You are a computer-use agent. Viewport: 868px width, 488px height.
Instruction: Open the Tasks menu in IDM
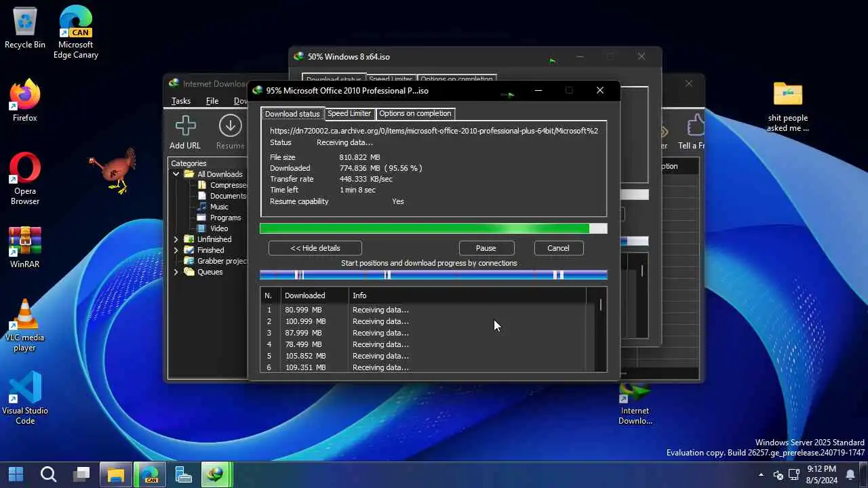(x=180, y=101)
